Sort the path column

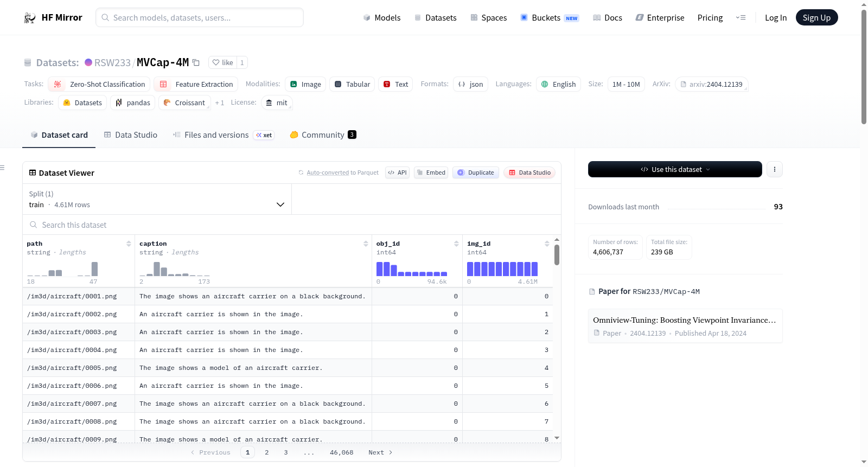click(129, 244)
